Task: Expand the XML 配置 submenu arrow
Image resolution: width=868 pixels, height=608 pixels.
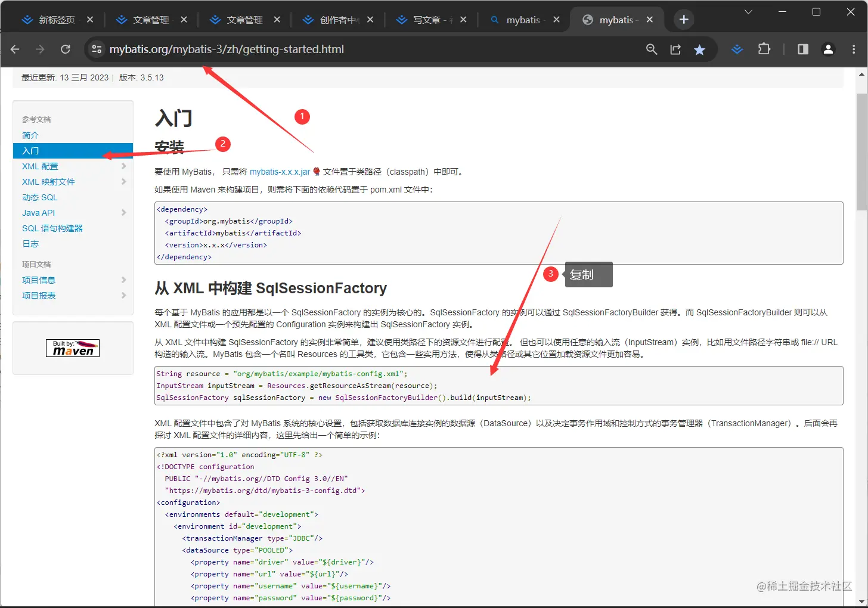Action: (123, 166)
